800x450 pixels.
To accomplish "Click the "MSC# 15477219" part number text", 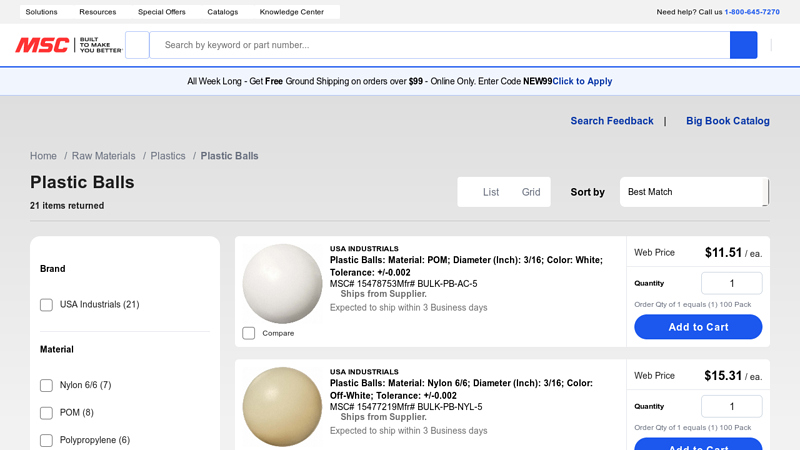I will [362, 407].
